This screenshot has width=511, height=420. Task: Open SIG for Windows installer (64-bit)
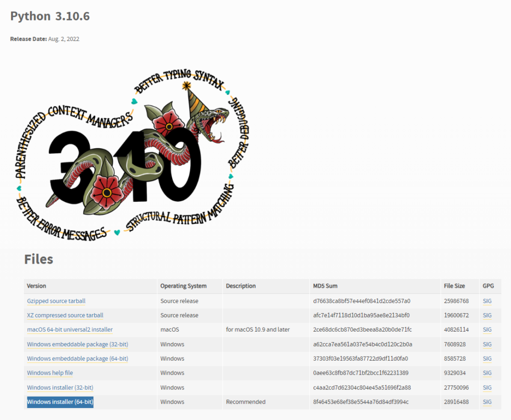coord(487,402)
